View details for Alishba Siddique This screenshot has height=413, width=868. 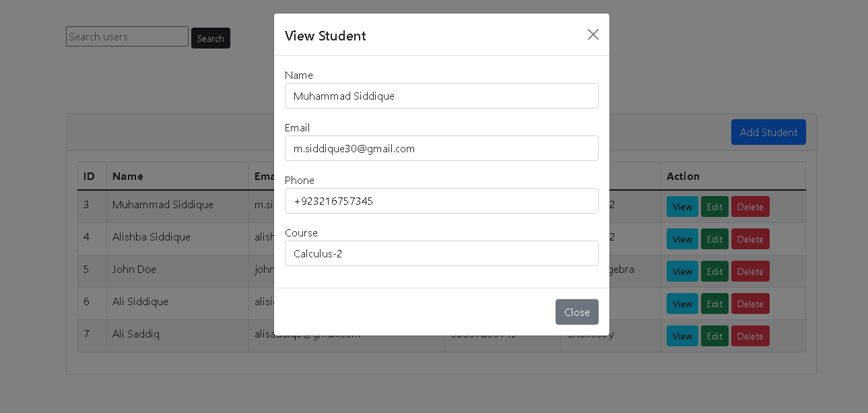[682, 239]
